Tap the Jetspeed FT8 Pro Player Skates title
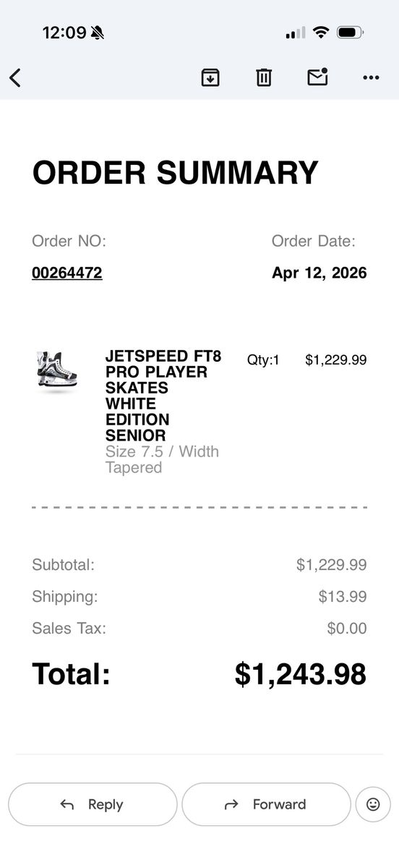This screenshot has width=399, height=868. [163, 396]
